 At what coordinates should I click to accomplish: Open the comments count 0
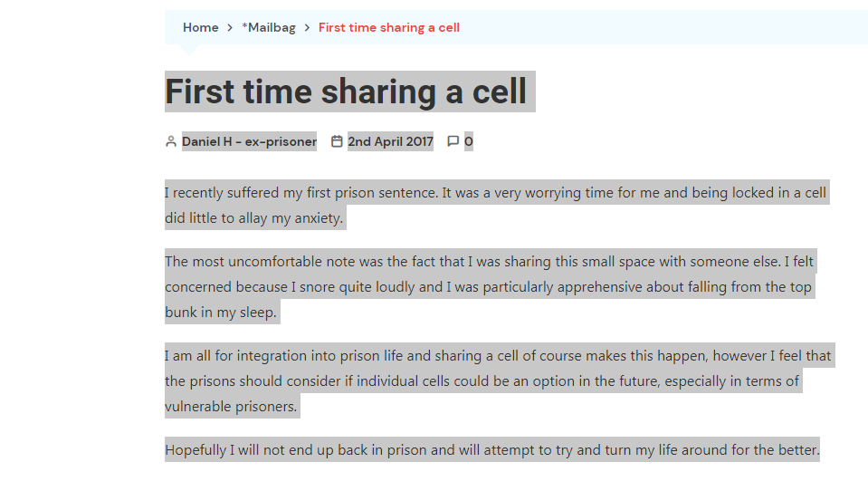tap(468, 142)
